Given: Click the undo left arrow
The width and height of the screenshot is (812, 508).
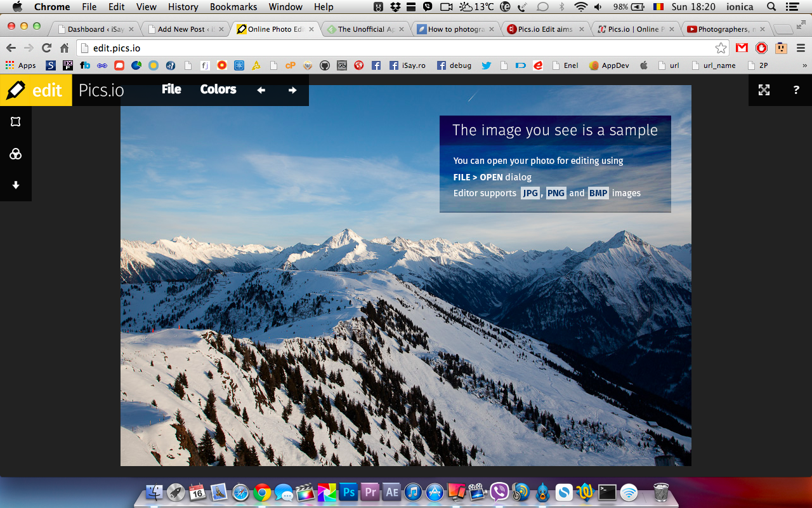Looking at the screenshot, I should coord(261,90).
